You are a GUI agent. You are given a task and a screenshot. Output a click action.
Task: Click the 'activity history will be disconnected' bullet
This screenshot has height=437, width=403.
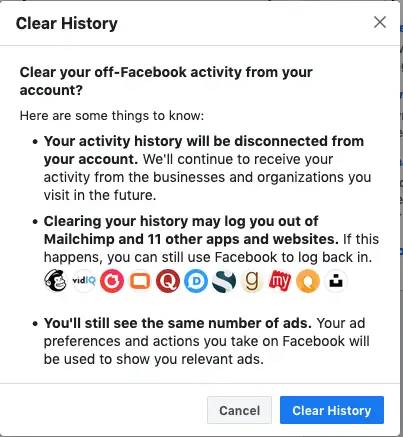point(207,168)
